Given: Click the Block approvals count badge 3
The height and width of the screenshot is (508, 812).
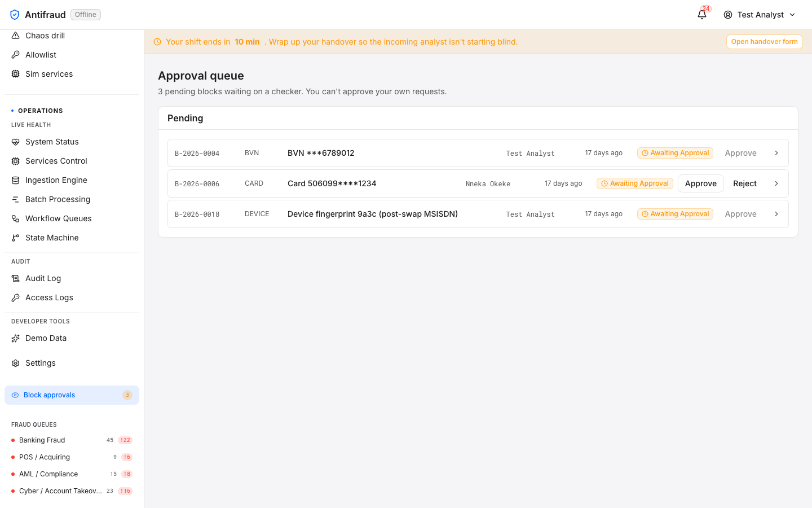Looking at the screenshot, I should (127, 395).
